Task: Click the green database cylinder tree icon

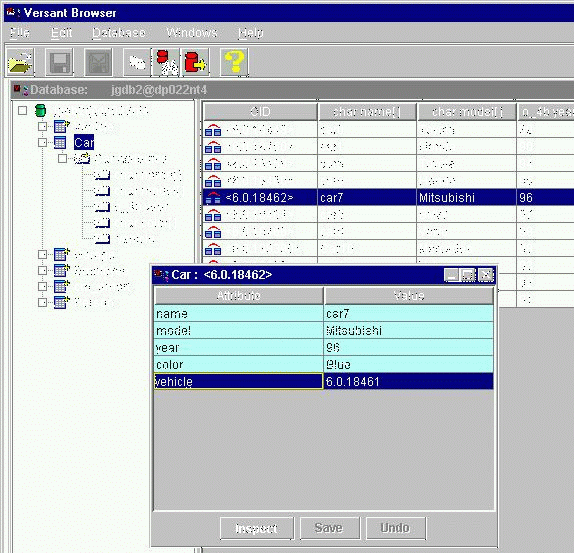Action: (40, 110)
